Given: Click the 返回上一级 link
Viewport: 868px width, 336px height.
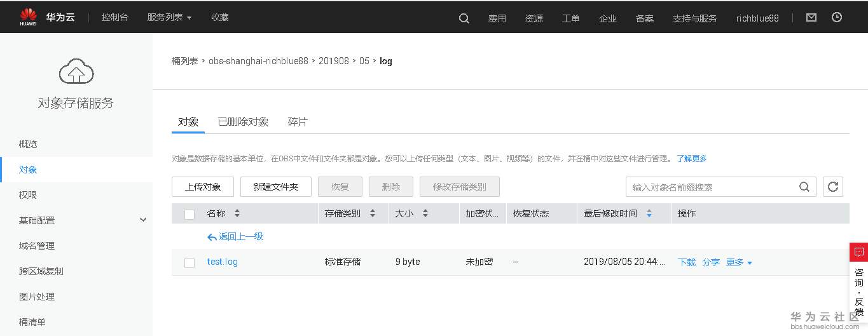Looking at the screenshot, I should 241,236.
